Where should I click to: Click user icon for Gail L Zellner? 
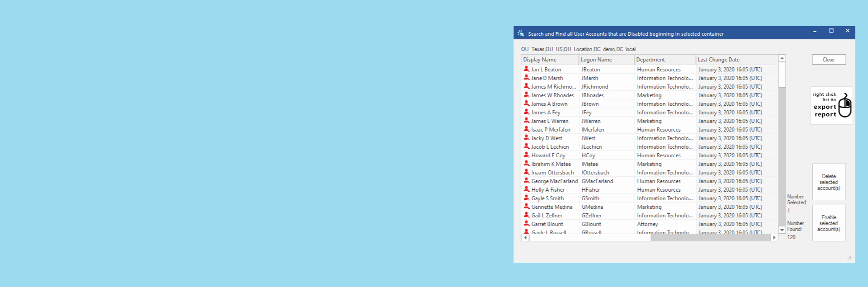(x=527, y=215)
